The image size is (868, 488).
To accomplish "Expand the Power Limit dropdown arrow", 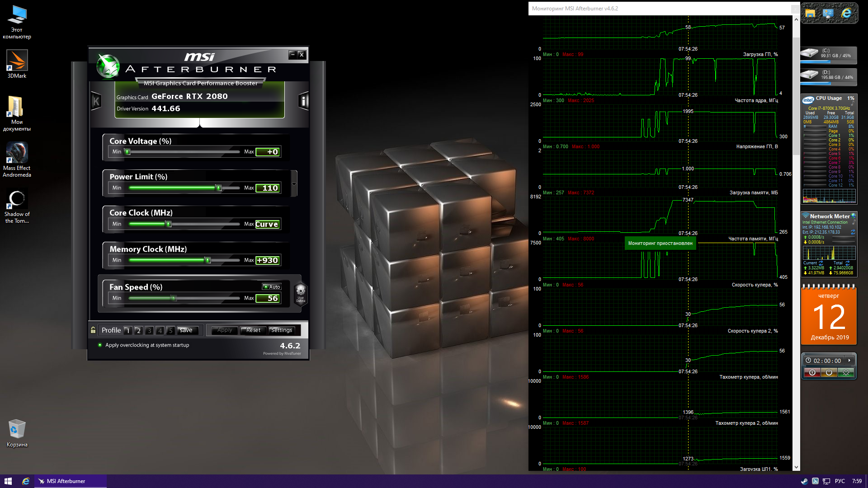I will point(294,184).
